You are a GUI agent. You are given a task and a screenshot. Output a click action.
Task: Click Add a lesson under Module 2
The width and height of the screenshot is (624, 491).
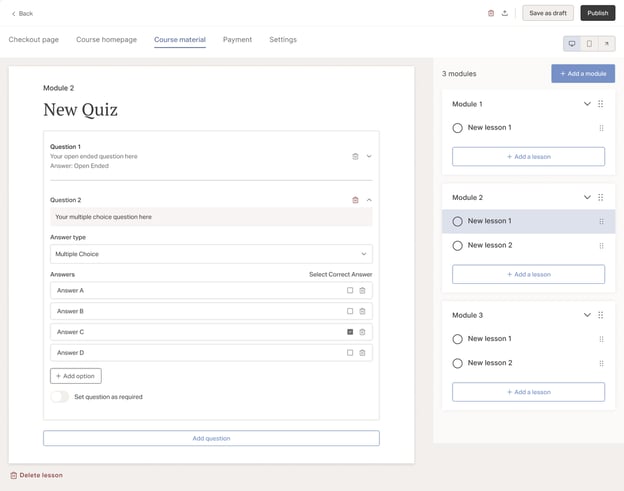pyautogui.click(x=528, y=275)
